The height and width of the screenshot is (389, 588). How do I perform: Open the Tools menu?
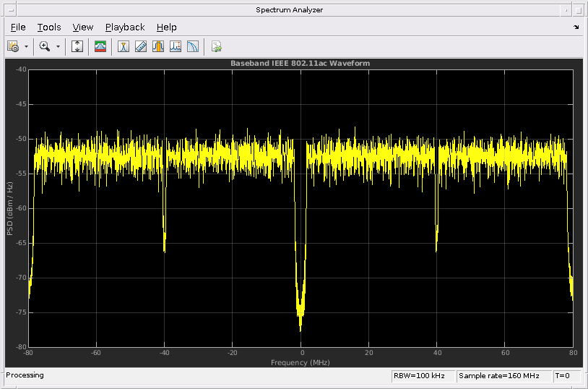coord(49,27)
